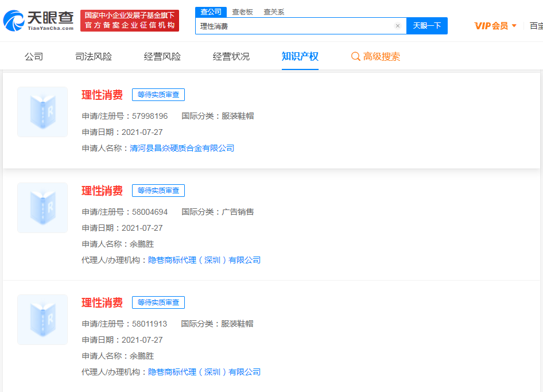Open the VIP会员 dropdown arrow

(515, 26)
